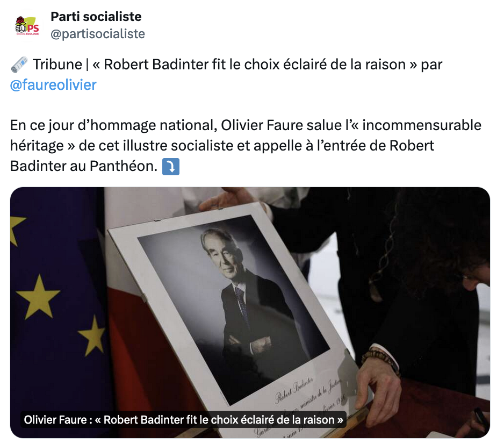The image size is (504, 443).
Task: Click the Parti socialiste display name
Action: click(96, 17)
